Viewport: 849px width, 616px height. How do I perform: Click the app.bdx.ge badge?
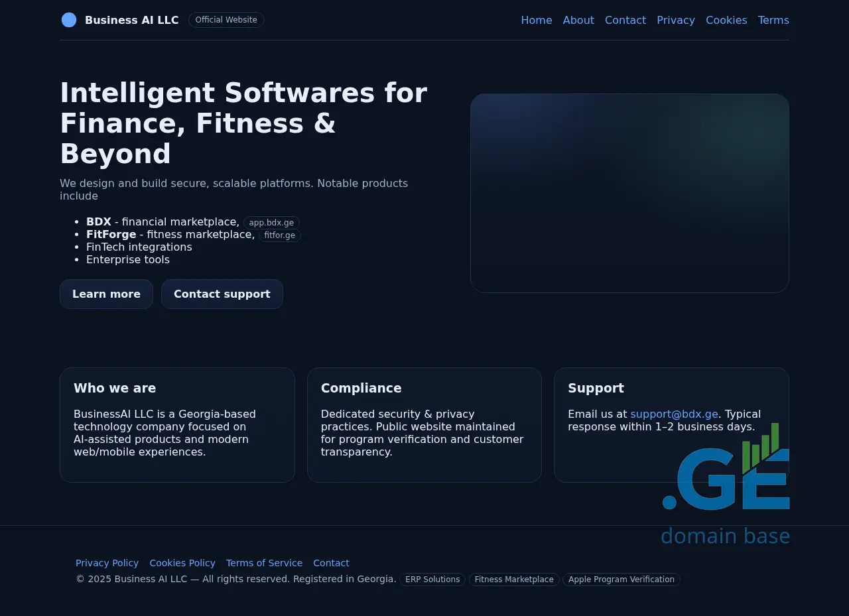[271, 223]
